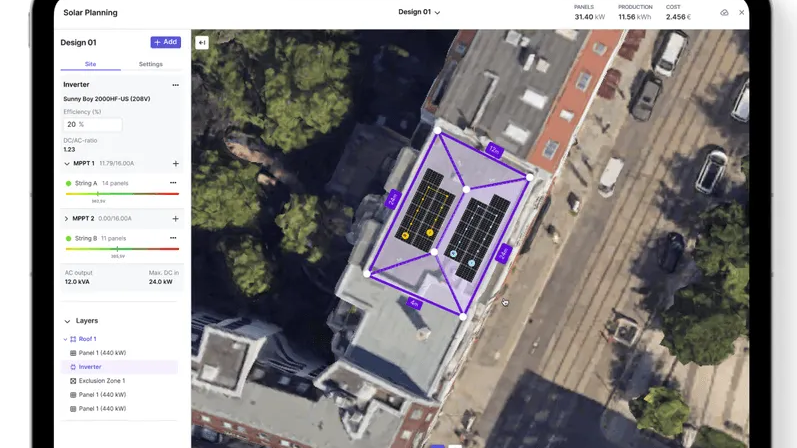
Task: Click the String A voltage range slider
Action: tap(122, 194)
